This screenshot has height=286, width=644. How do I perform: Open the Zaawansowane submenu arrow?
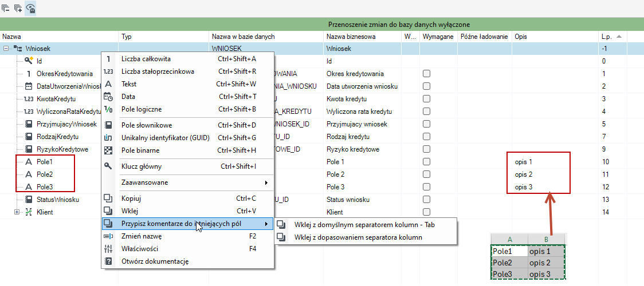[x=266, y=182]
